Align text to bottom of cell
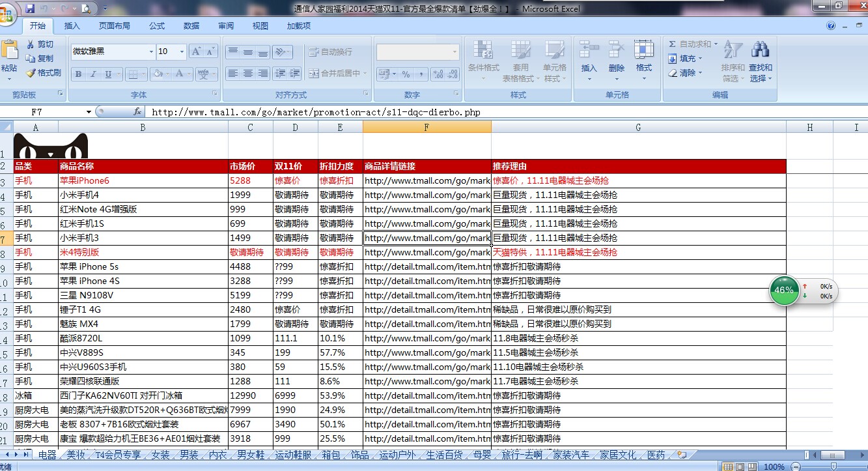 (x=262, y=51)
